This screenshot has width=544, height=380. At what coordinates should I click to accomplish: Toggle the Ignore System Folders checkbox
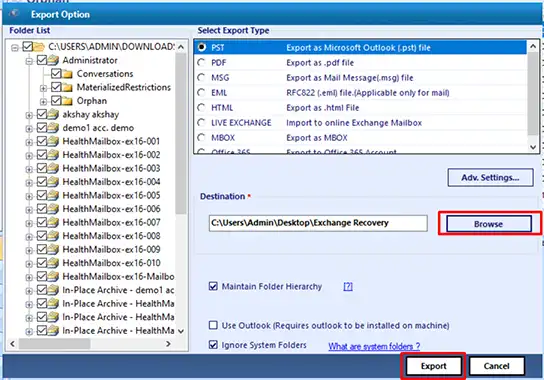pyautogui.click(x=213, y=345)
